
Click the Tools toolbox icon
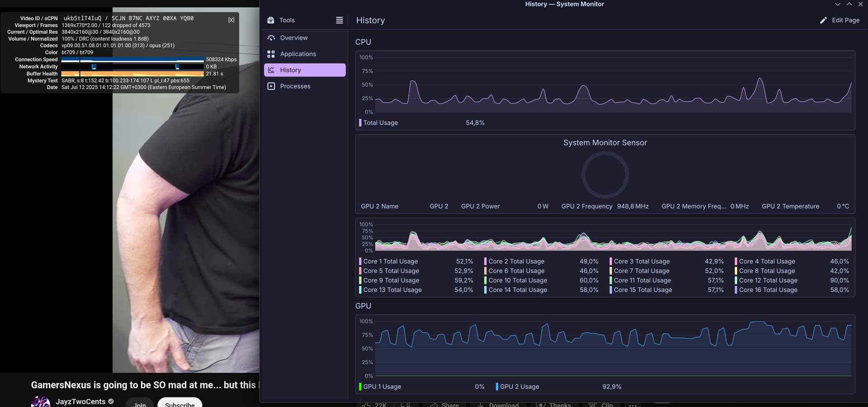271,20
